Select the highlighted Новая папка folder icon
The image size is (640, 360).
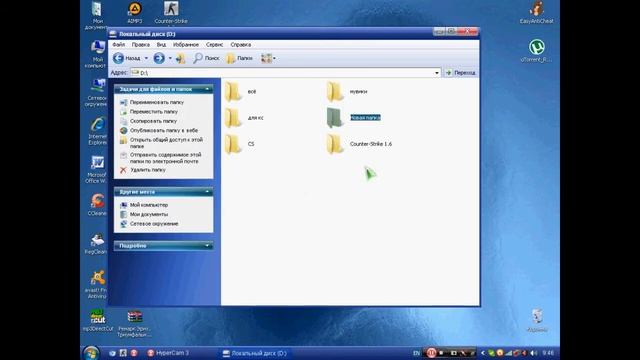click(x=335, y=118)
